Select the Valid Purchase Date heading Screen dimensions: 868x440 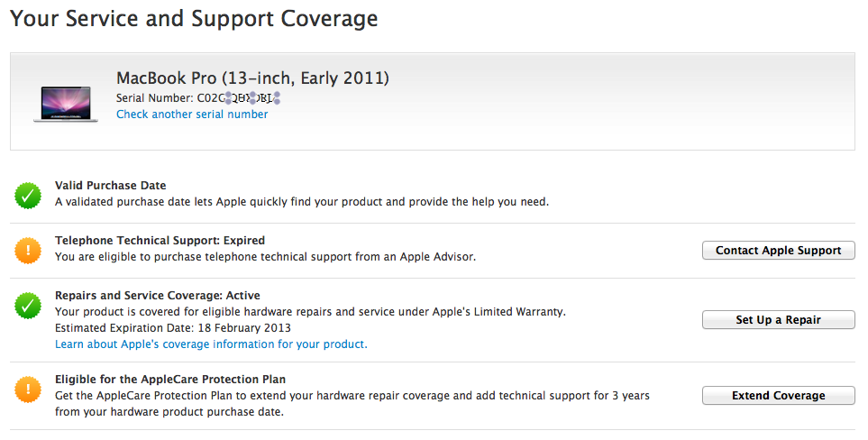click(x=111, y=186)
